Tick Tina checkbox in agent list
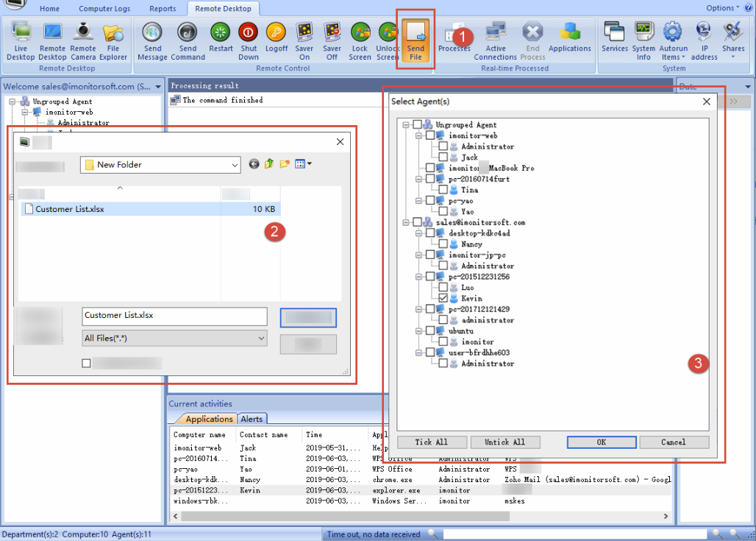The image size is (756, 541). (443, 190)
